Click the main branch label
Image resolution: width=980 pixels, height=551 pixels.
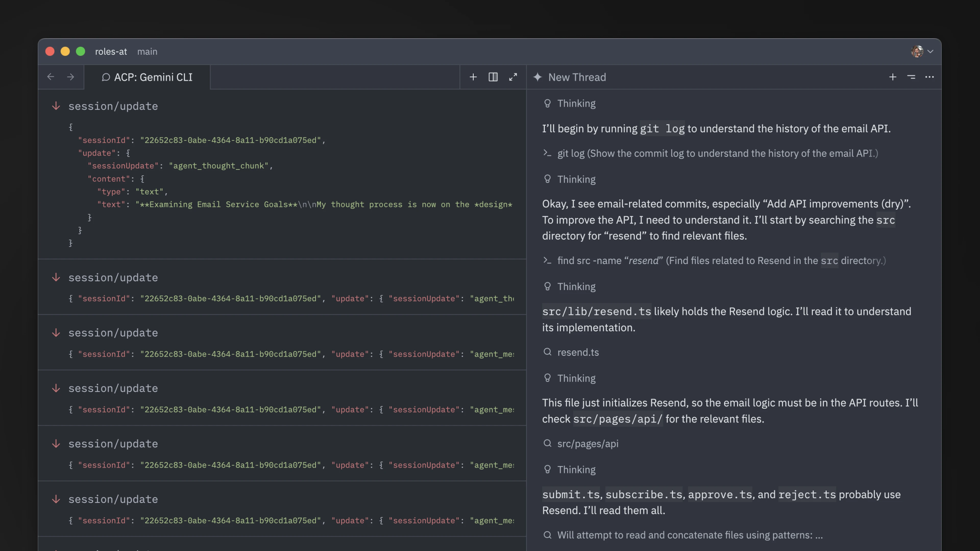pyautogui.click(x=147, y=51)
